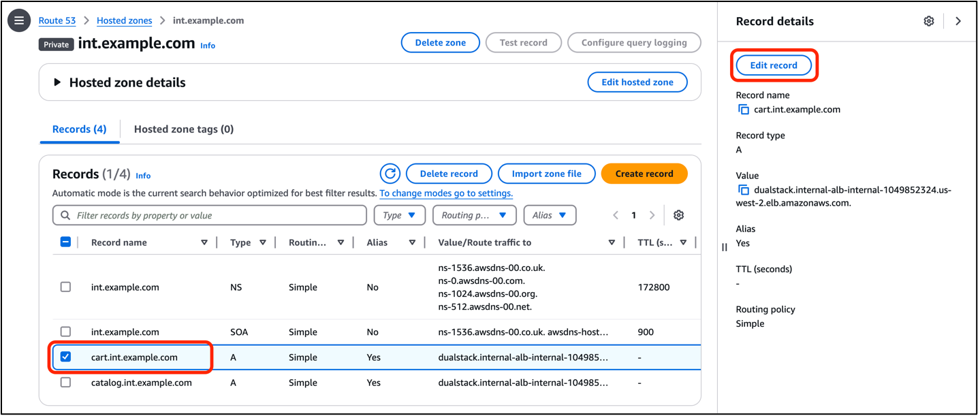The height and width of the screenshot is (418, 980).
Task: Click the Edit record button
Action: point(774,65)
